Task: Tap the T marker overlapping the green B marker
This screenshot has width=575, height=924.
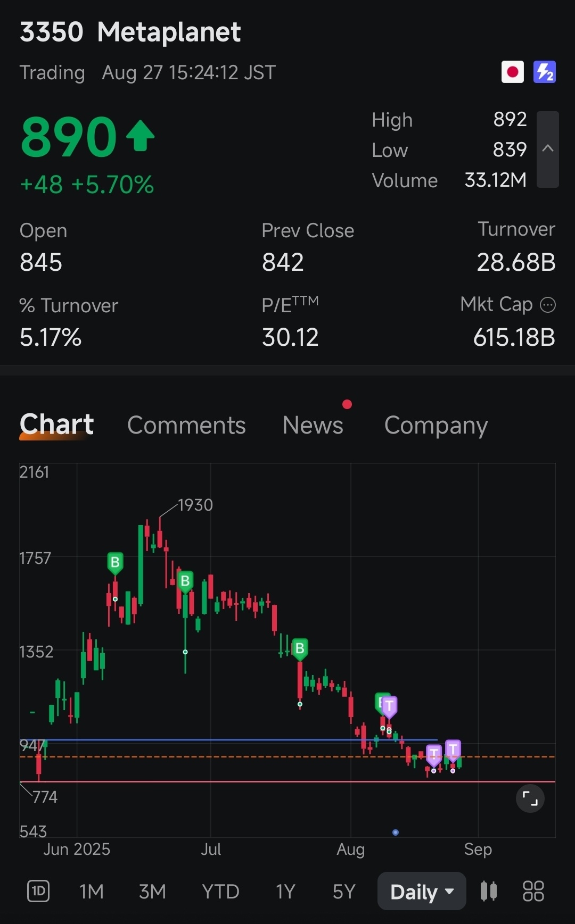Action: [389, 707]
